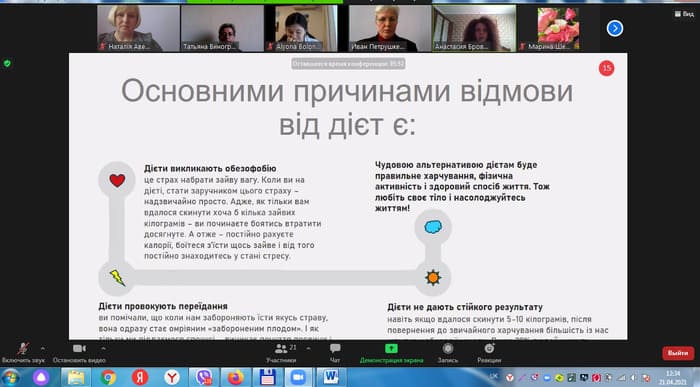Leave the meeting via Выйти button
The width and height of the screenshot is (700, 387).
point(678,353)
